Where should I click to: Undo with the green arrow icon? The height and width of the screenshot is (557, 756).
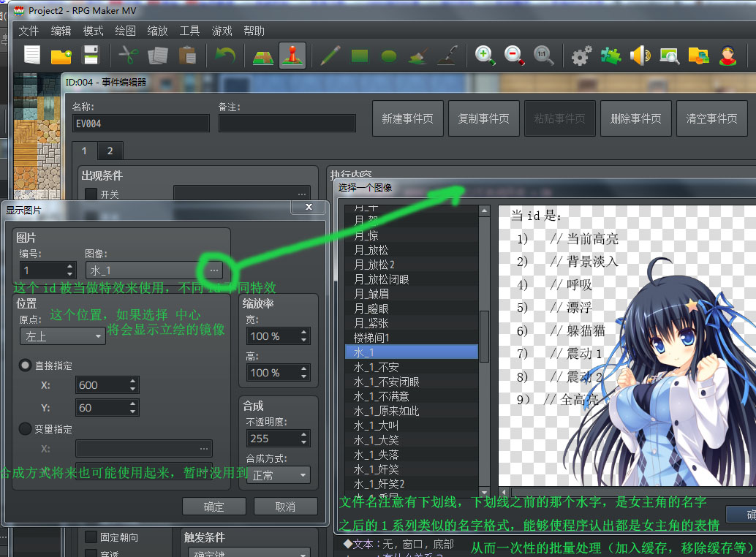(225, 56)
